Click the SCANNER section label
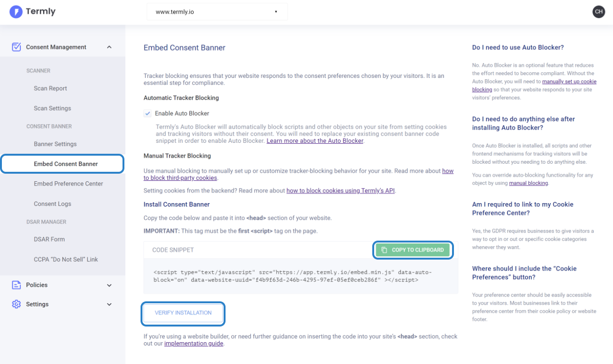This screenshot has width=613, height=364. click(x=38, y=71)
